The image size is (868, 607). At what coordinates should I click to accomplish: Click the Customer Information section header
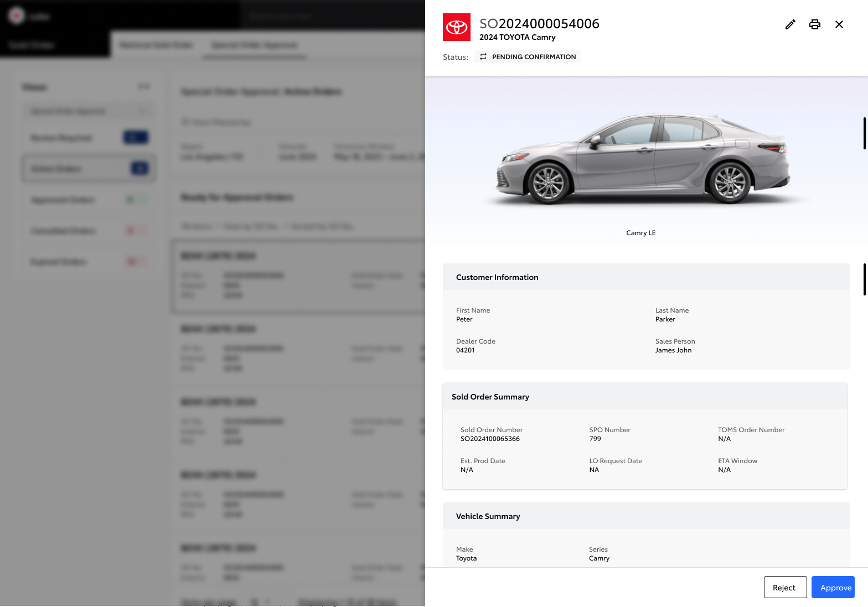pyautogui.click(x=647, y=277)
